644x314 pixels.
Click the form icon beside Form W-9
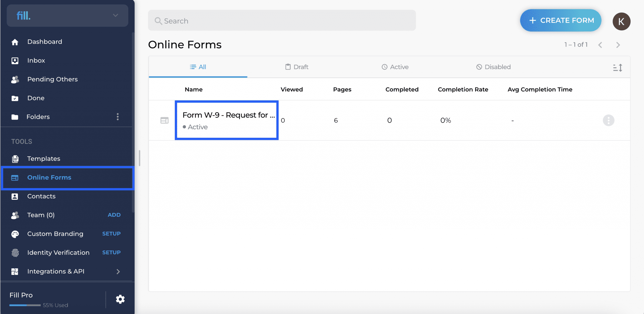tap(164, 120)
